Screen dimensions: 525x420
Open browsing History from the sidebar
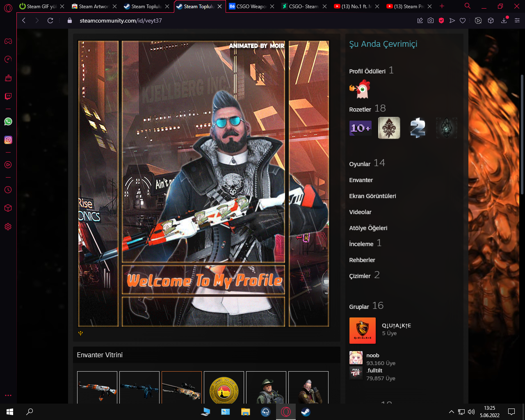coord(8,190)
